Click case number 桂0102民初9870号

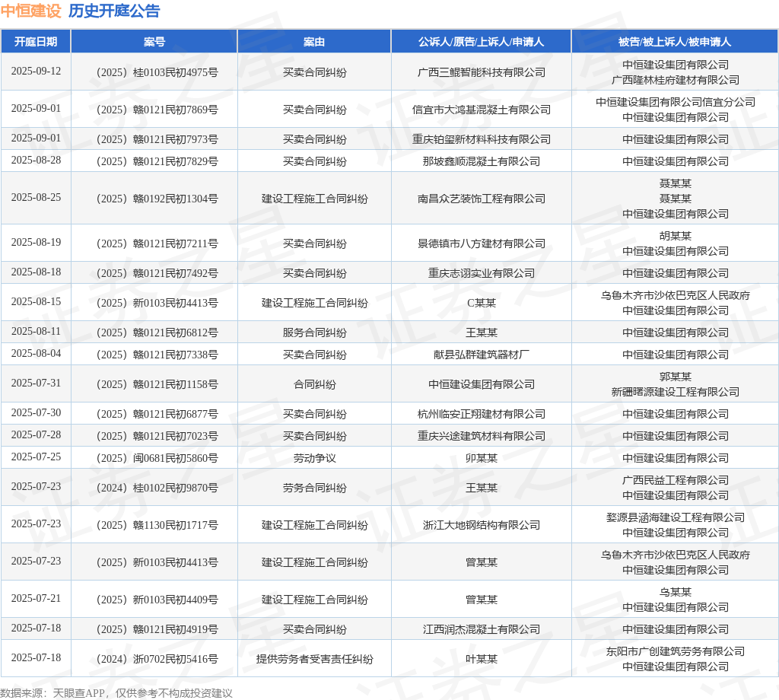point(157,488)
